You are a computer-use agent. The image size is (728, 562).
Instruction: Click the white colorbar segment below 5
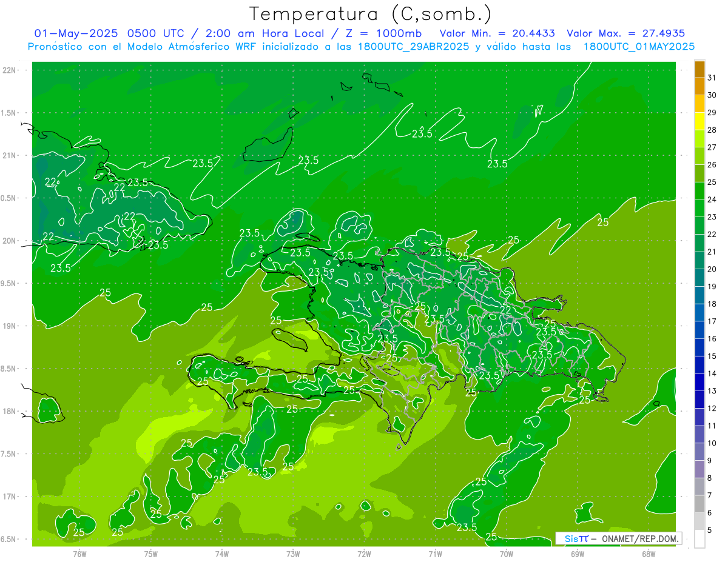click(x=699, y=539)
